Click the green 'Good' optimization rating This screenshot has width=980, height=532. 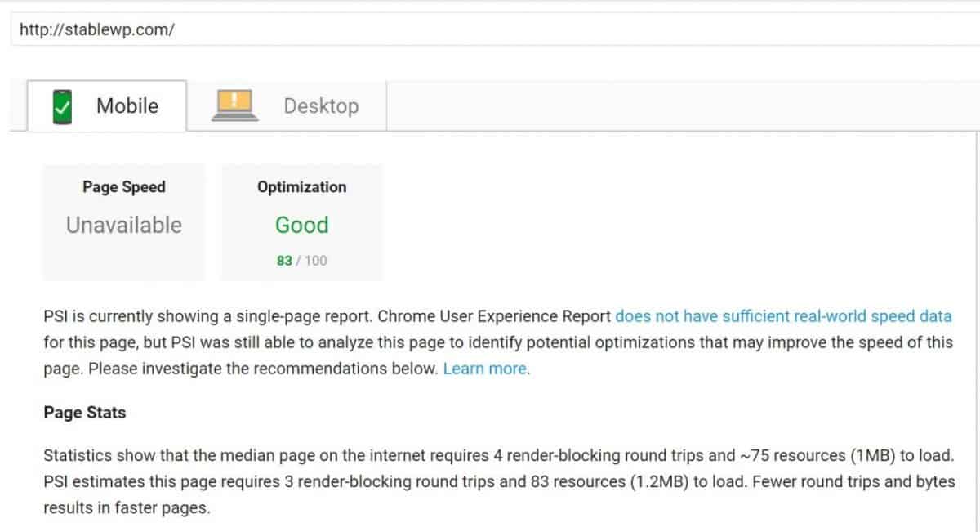point(301,225)
